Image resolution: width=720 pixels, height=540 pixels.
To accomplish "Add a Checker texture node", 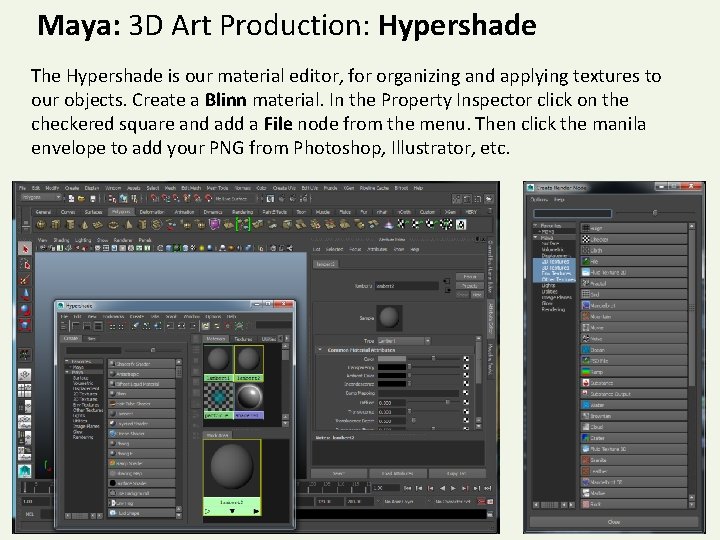I will [634, 239].
